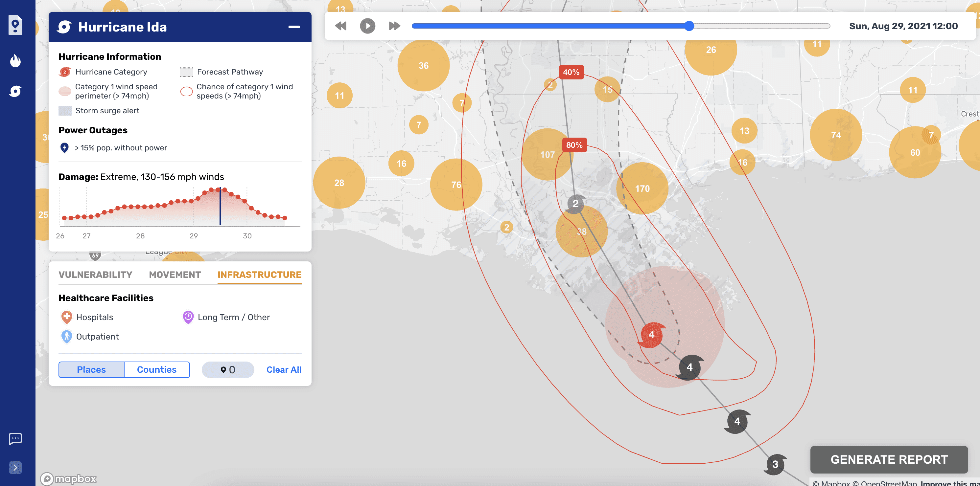The width and height of the screenshot is (980, 486).
Task: Open the wildfire icon in sidebar
Action: click(x=15, y=60)
